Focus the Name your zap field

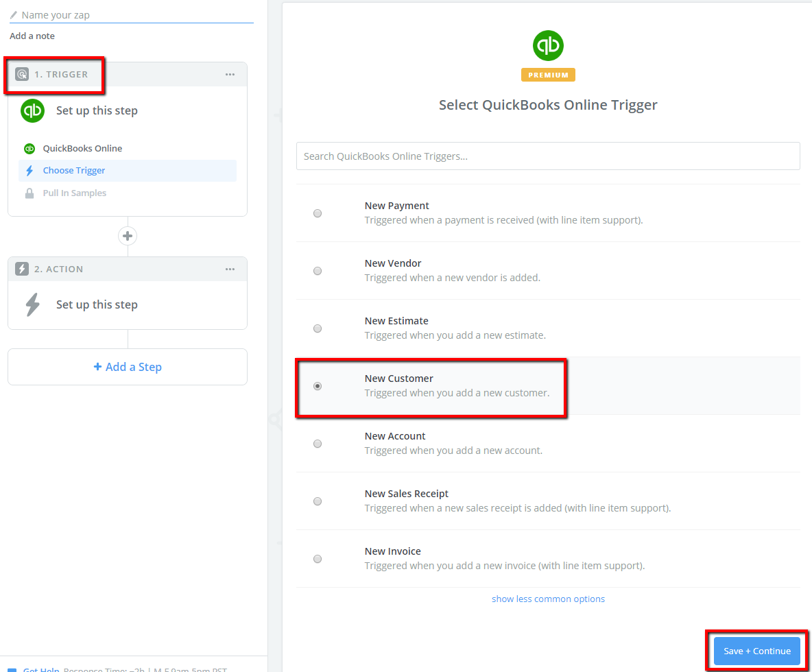[132, 16]
